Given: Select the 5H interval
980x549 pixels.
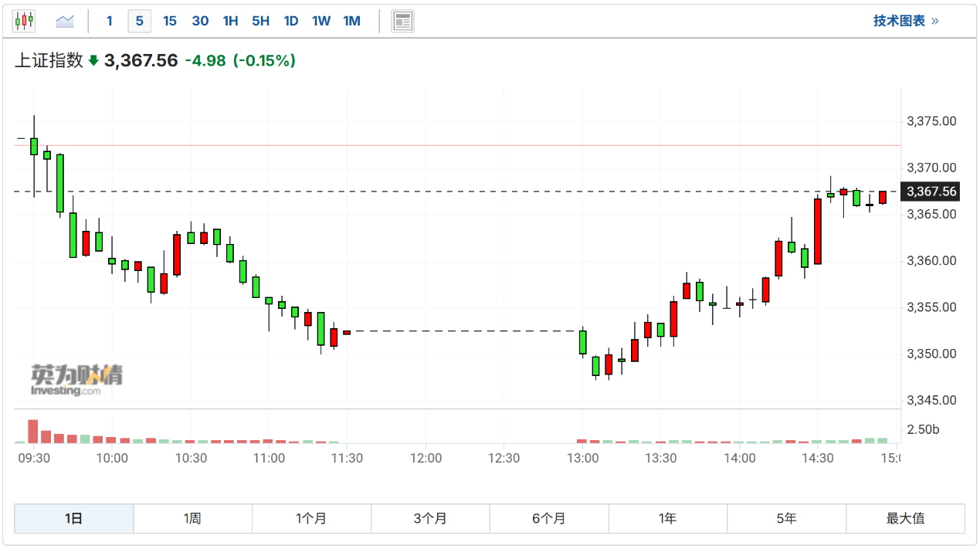Looking at the screenshot, I should pyautogui.click(x=260, y=21).
